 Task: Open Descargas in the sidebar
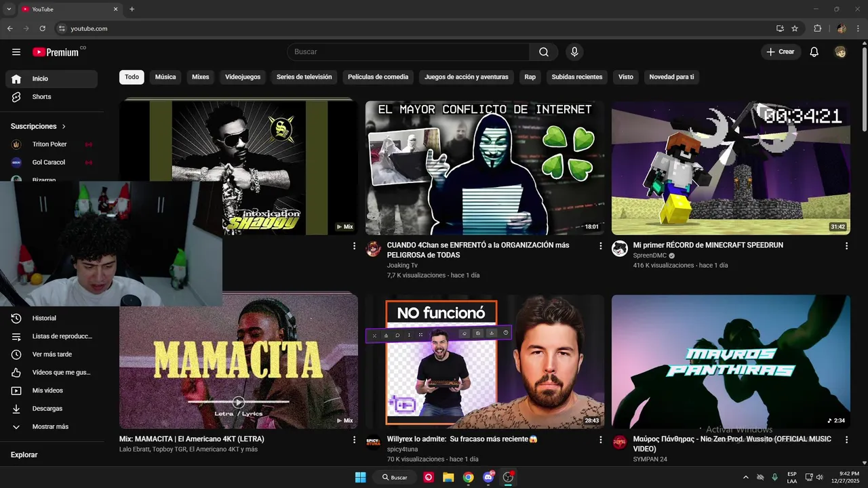tap(52, 409)
